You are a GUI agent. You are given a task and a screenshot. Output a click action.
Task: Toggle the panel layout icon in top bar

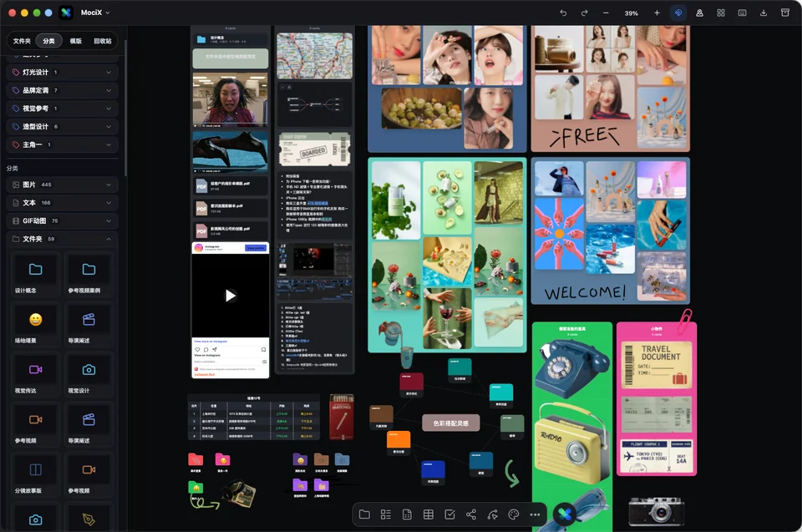coord(742,13)
